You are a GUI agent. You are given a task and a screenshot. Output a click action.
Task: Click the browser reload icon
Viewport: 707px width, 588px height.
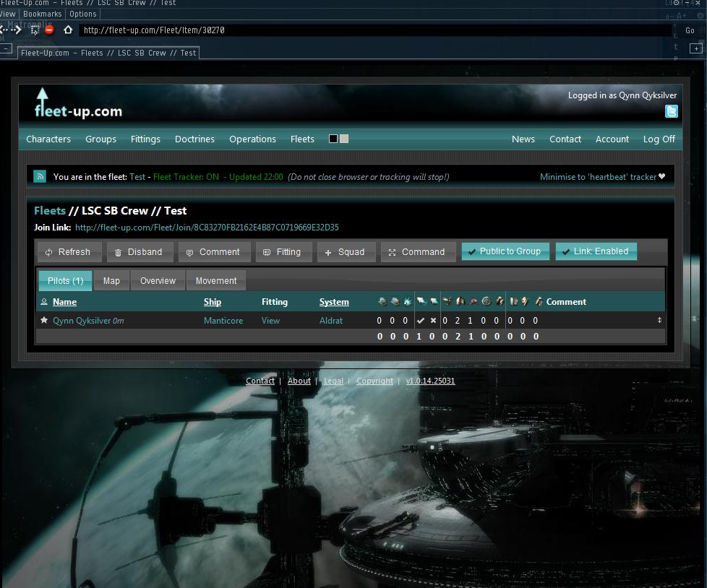click(x=35, y=30)
